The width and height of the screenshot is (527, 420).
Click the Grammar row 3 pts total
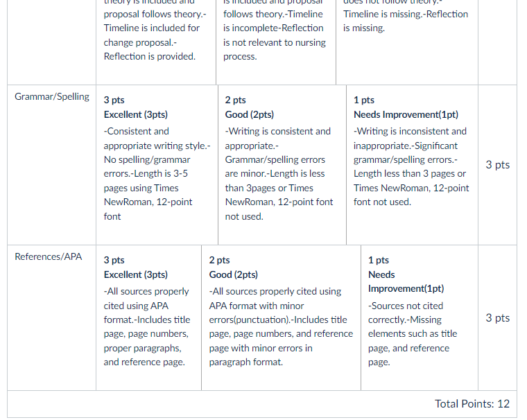click(498, 165)
